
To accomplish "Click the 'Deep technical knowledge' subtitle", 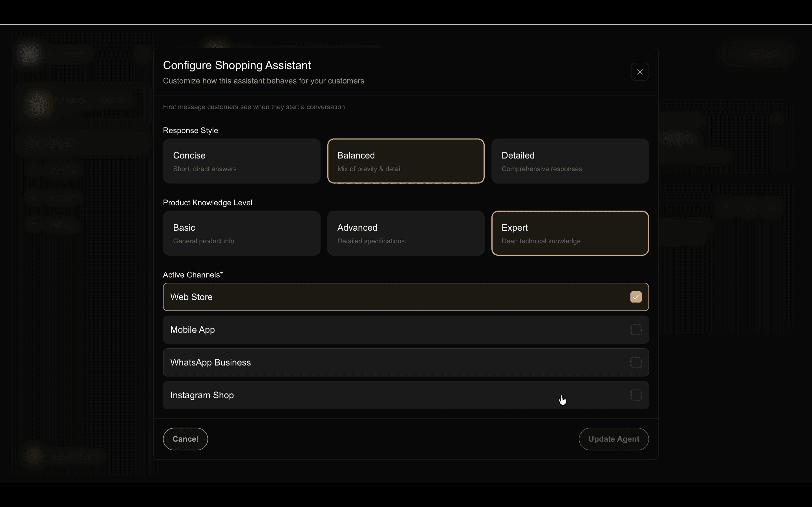I will [x=540, y=241].
